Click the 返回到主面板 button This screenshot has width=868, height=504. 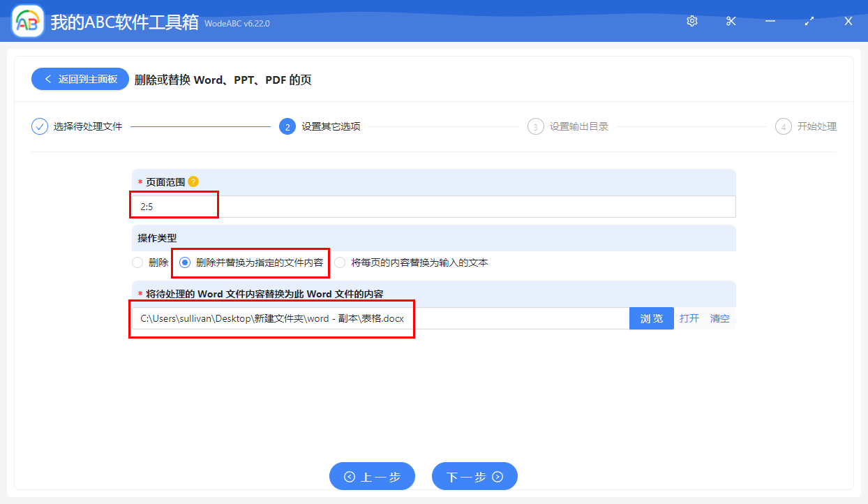click(80, 79)
